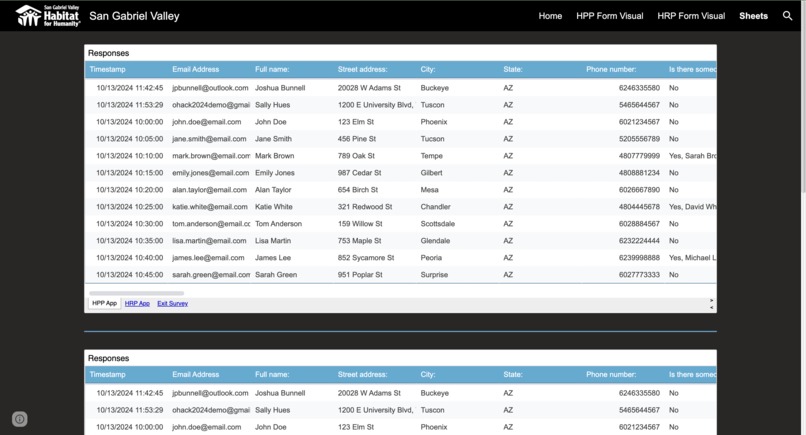Screen dimensions: 806x435
Task: Click the Phone number column header in first table
Action: [x=611, y=69]
